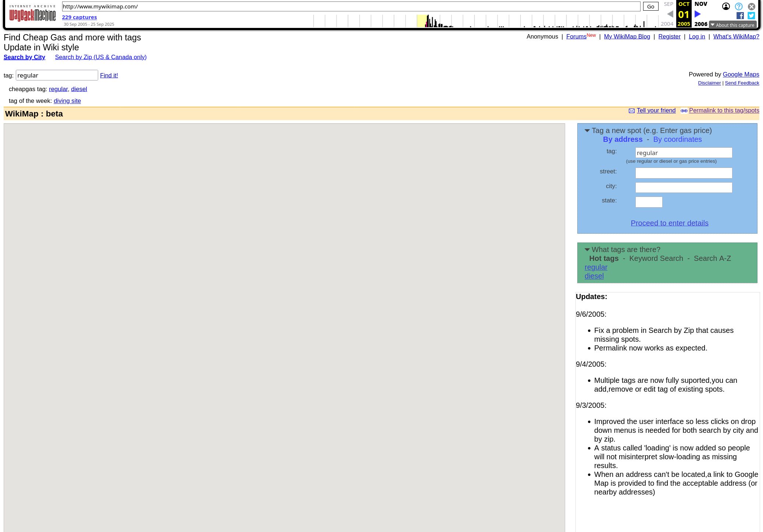Collapse the What tags are there panel

click(x=587, y=250)
